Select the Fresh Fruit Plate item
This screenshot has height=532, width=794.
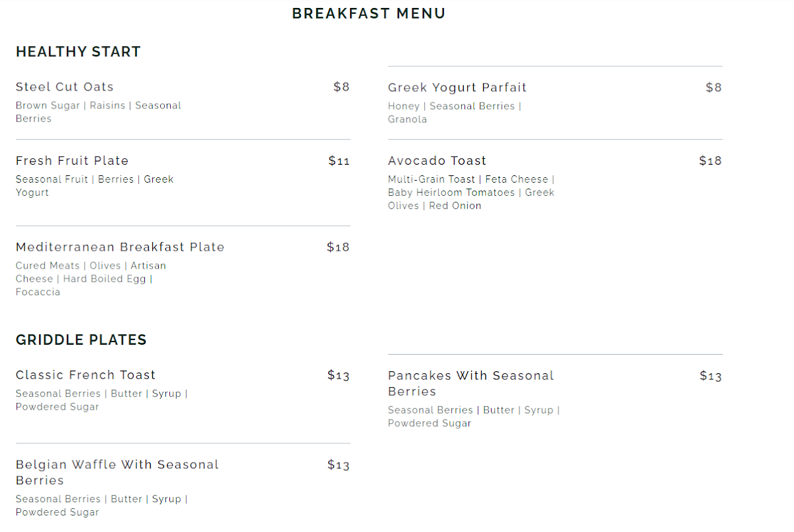tap(72, 161)
